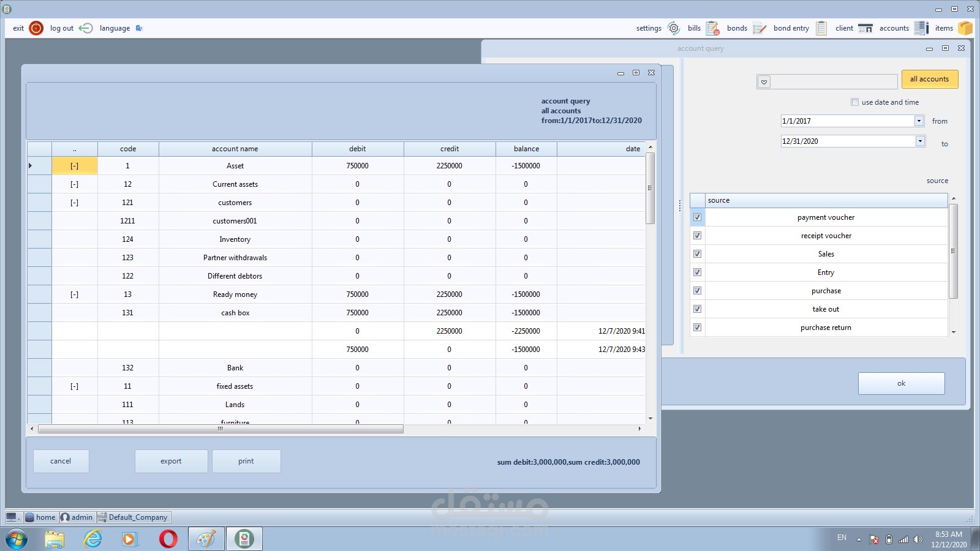Click the battery tray icon

click(889, 539)
